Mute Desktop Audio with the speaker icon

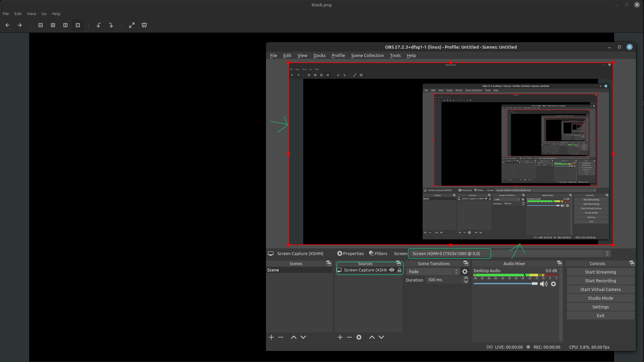tap(544, 284)
